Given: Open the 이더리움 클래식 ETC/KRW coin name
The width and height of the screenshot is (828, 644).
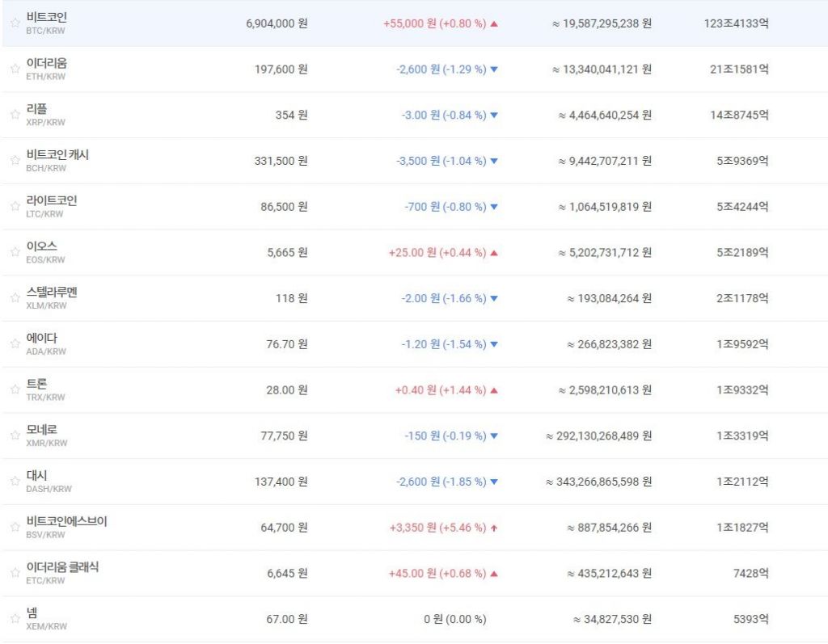Looking at the screenshot, I should coord(62,567).
